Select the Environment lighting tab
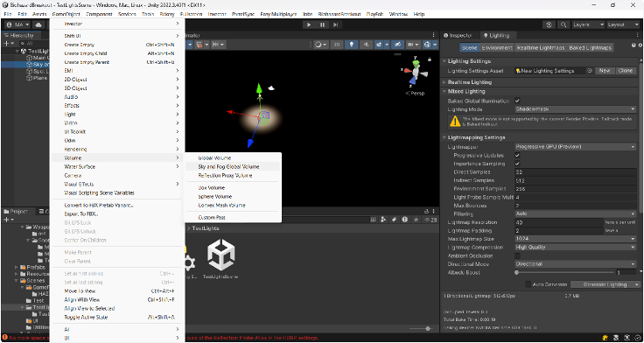Screen dimensions: 644x343 [497, 47]
